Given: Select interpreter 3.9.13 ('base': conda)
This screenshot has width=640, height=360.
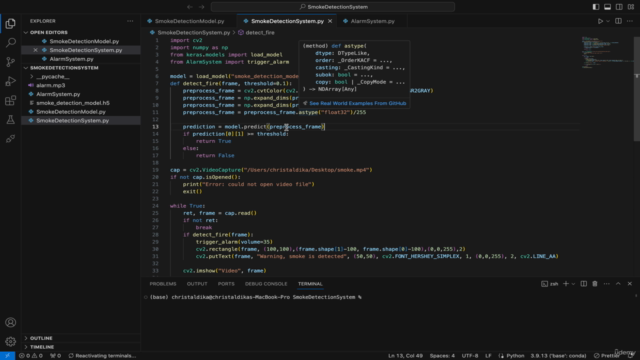Looking at the screenshot, I should click(x=558, y=356).
